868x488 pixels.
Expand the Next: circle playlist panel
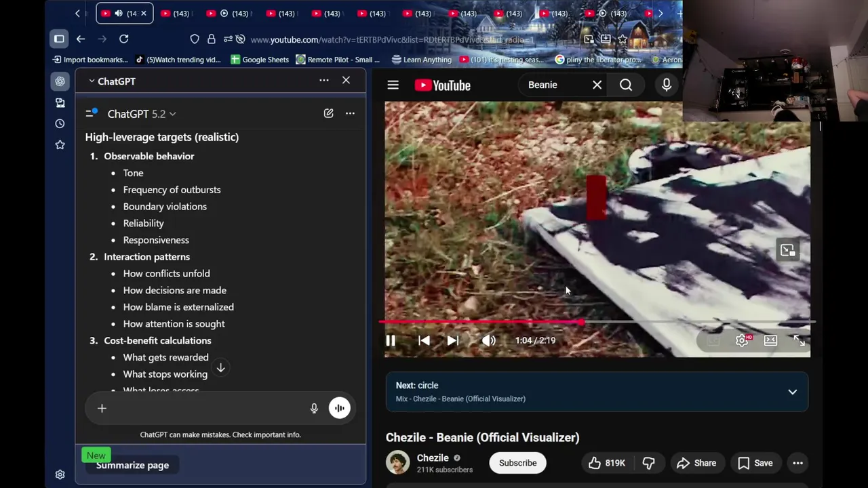click(x=792, y=392)
